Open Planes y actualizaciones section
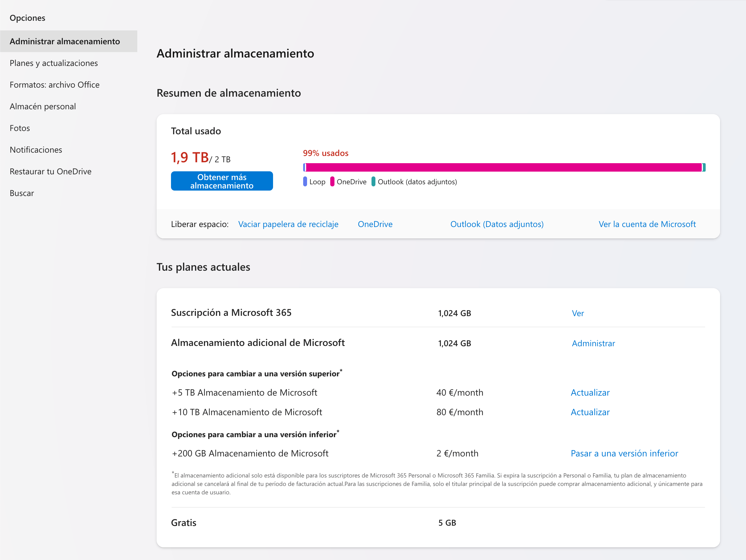The image size is (746, 560). 54,63
